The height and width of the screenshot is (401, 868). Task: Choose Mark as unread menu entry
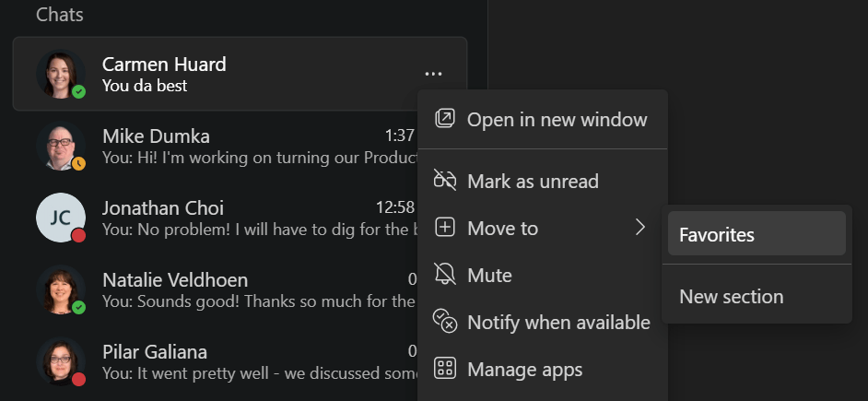(x=533, y=181)
